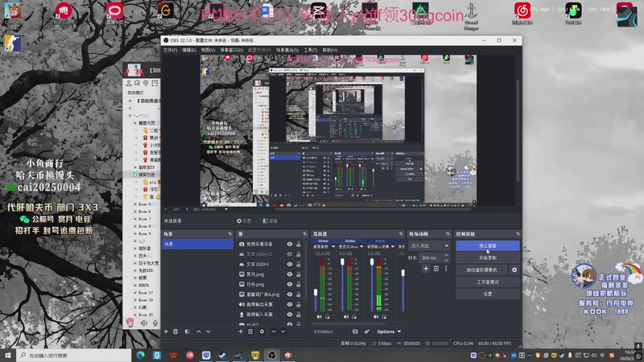The height and width of the screenshot is (362, 644).
Task: Open the Edit menu in OBS
Action: [x=189, y=50]
